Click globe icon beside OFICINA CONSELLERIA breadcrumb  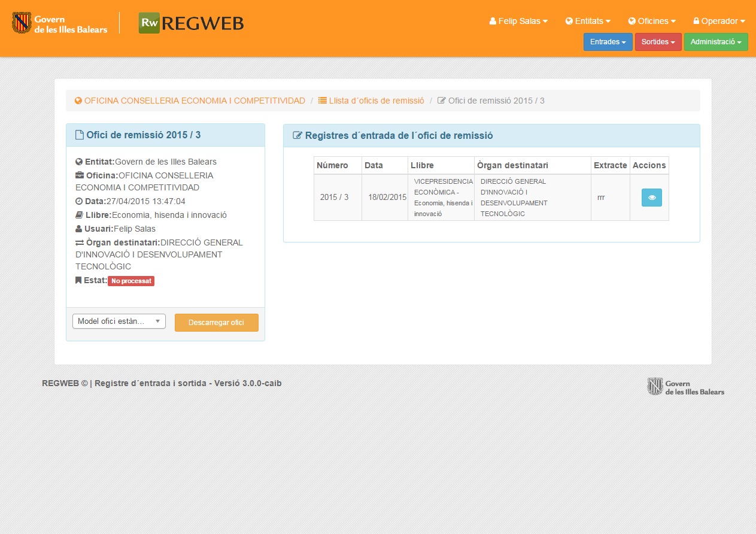coord(78,101)
